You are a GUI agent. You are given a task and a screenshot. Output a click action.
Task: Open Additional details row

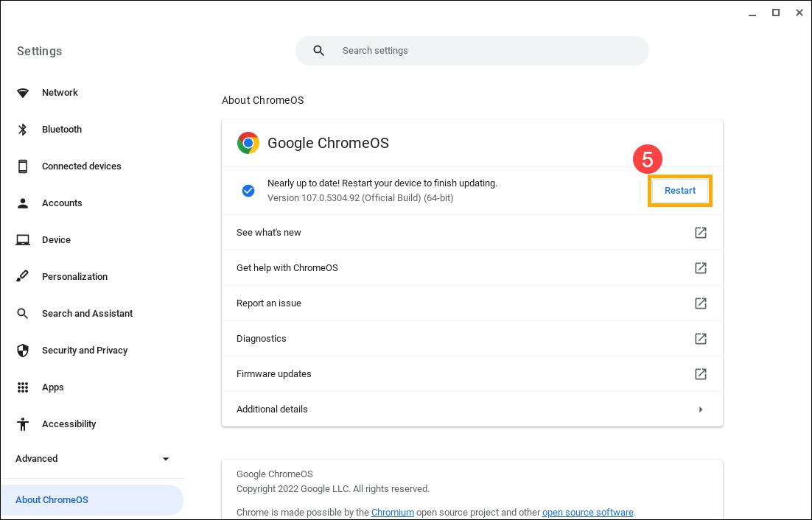[472, 410]
